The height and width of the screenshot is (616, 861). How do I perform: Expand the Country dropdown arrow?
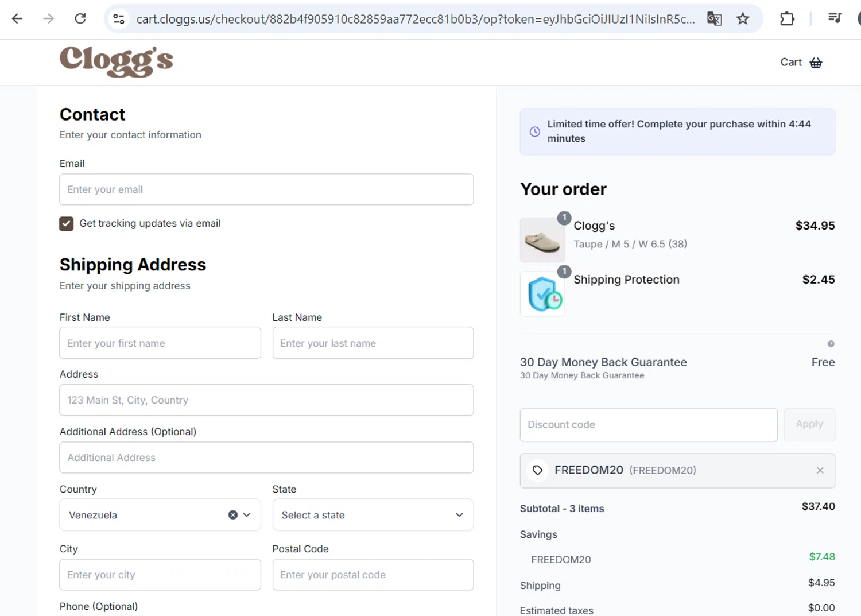pos(247,515)
